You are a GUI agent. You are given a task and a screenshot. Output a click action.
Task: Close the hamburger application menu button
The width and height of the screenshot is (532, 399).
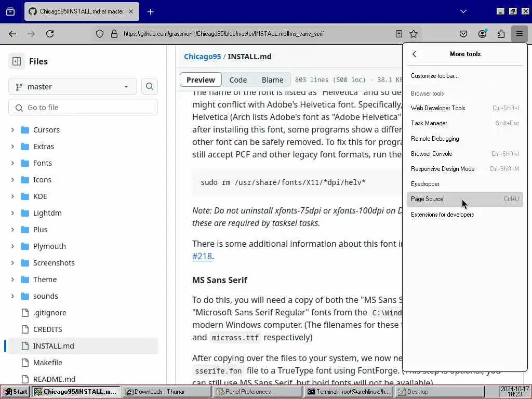pyautogui.click(x=520, y=34)
